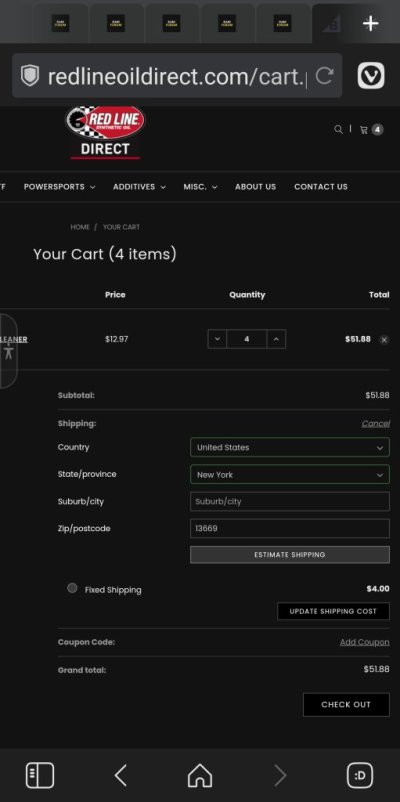Open the accessibility widget icon
The image size is (400, 802).
pos(8,351)
